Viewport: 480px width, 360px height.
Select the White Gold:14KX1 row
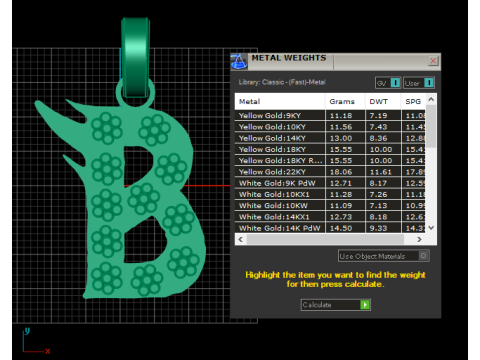(330, 217)
